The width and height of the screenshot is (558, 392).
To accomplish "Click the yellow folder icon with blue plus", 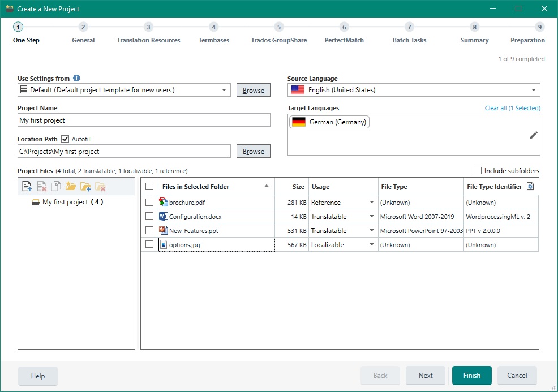I will coord(85,186).
